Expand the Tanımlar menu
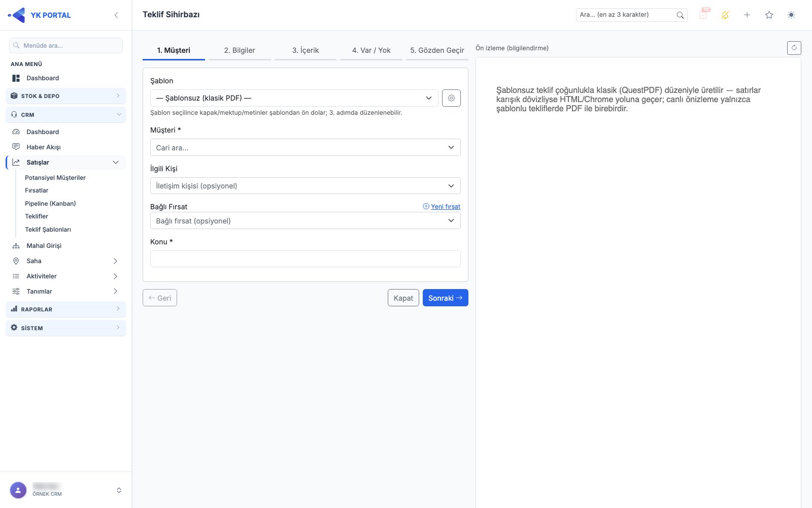This screenshot has height=508, width=812. (66, 292)
